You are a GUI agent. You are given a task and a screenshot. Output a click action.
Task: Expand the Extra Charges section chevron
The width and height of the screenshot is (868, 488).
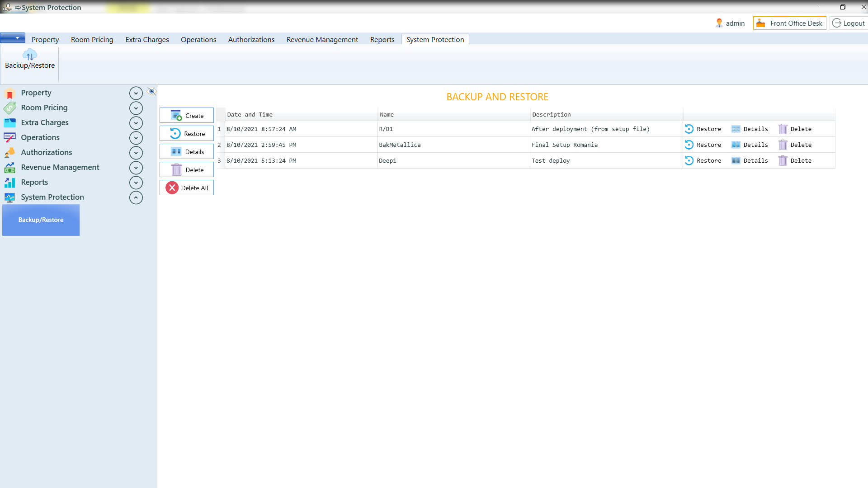click(x=136, y=123)
